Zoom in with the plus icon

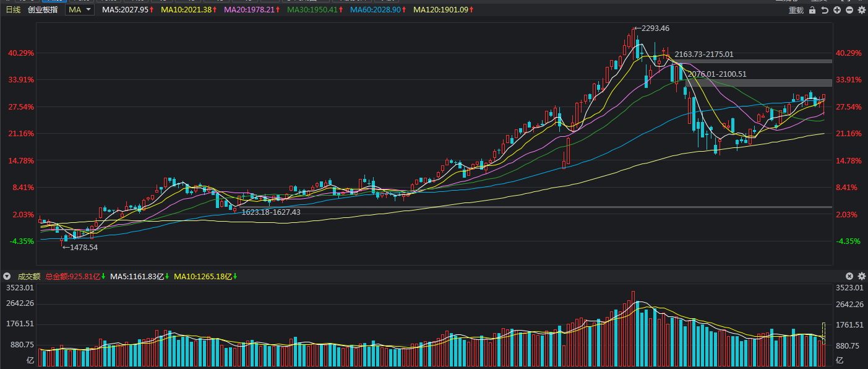[837, 10]
